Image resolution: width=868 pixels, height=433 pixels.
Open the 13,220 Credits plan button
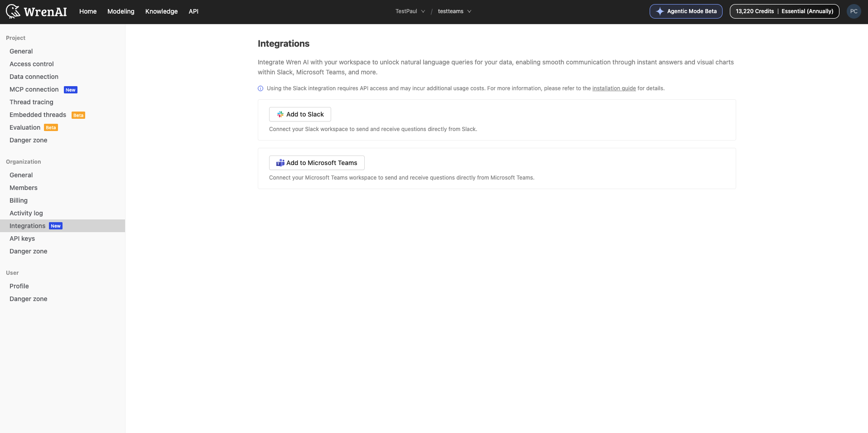click(784, 11)
